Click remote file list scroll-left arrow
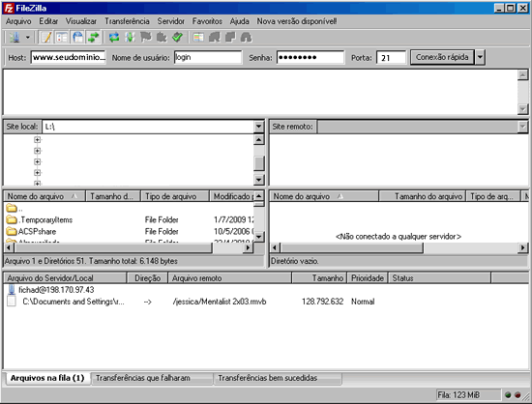This screenshot has width=532, height=404. pyautogui.click(x=275, y=247)
